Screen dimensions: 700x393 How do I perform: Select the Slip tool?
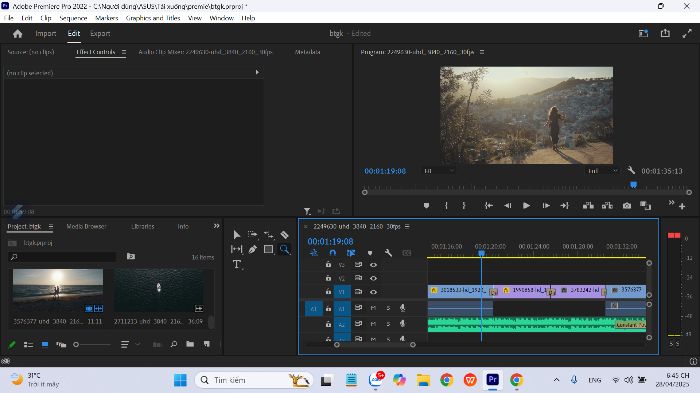pos(237,249)
